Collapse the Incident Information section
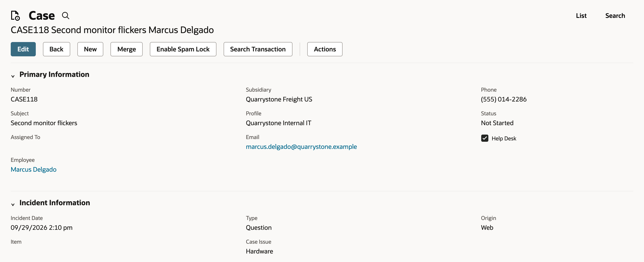Screen dimensions: 644x262 [13, 204]
